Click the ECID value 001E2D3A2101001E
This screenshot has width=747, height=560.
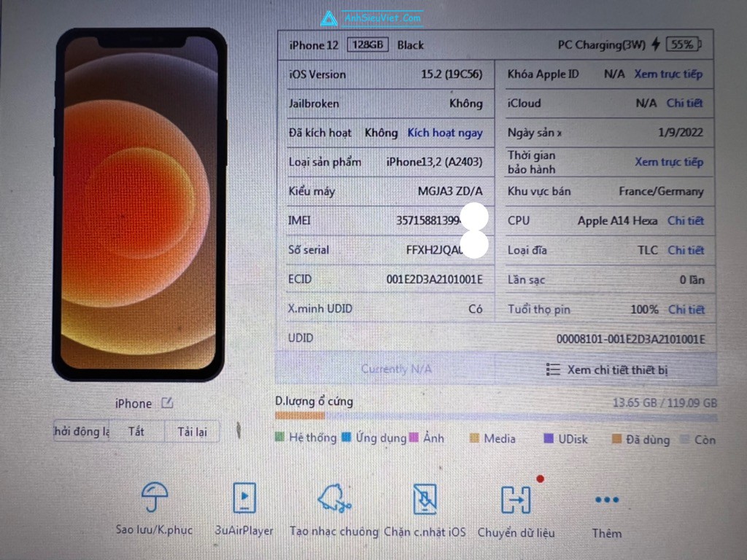[x=434, y=279]
